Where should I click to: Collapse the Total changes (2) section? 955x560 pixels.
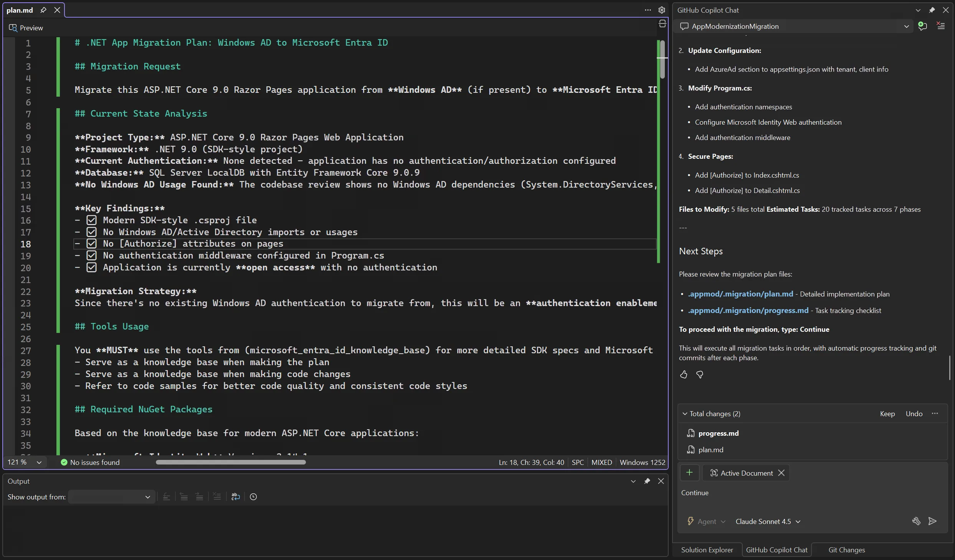[x=685, y=413]
